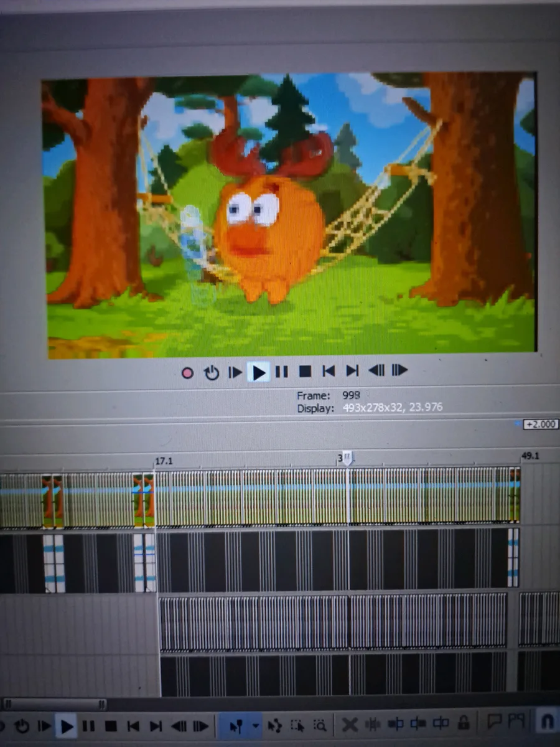560x747 pixels.
Task: Click the Play button below the video preview
Action: pos(259,372)
